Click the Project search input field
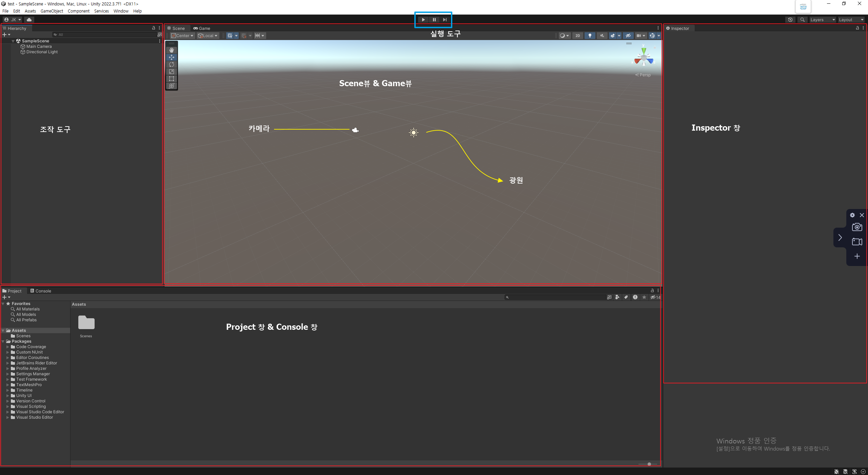Screen dimensions: 868x475 pos(556,297)
